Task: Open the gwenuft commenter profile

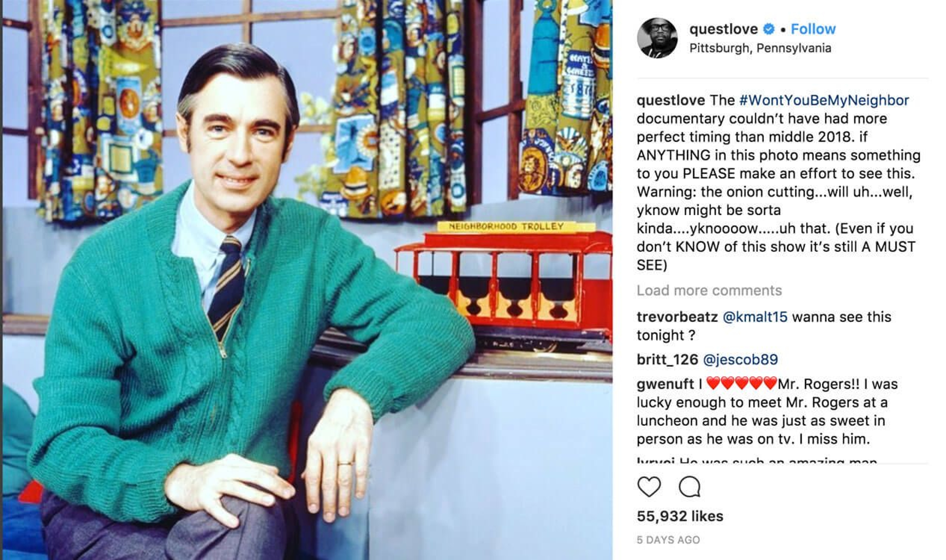Action: tap(665, 385)
